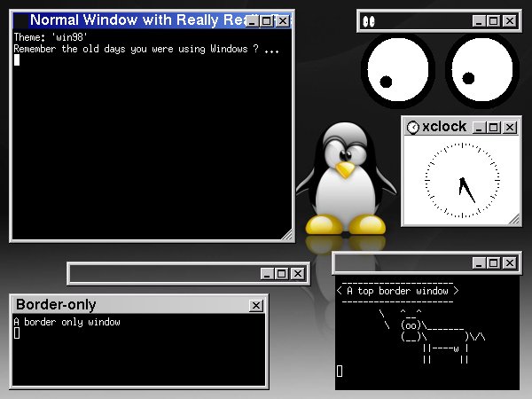This screenshot has width=532, height=399.
Task: Close the Normal Window terminal
Action: point(283,21)
